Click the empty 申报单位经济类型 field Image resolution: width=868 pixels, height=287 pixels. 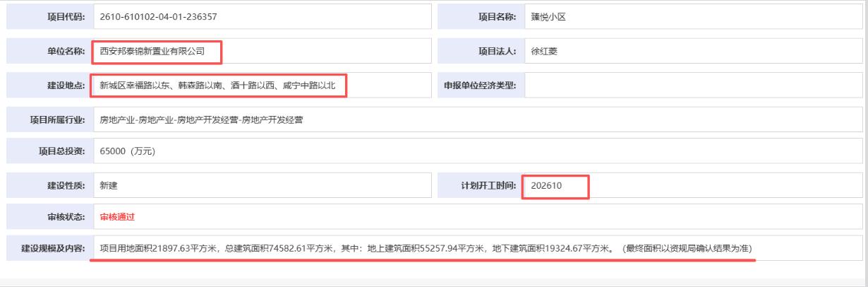click(694, 86)
